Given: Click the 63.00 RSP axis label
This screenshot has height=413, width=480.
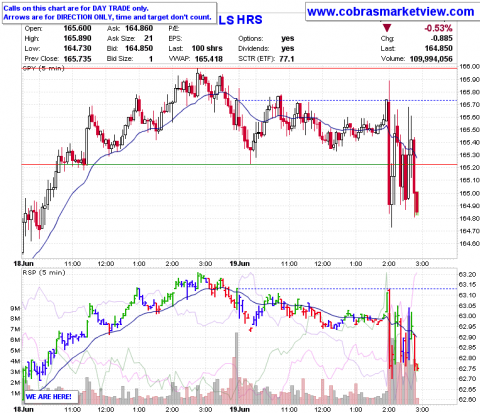Looking at the screenshot, I should 467,316.
